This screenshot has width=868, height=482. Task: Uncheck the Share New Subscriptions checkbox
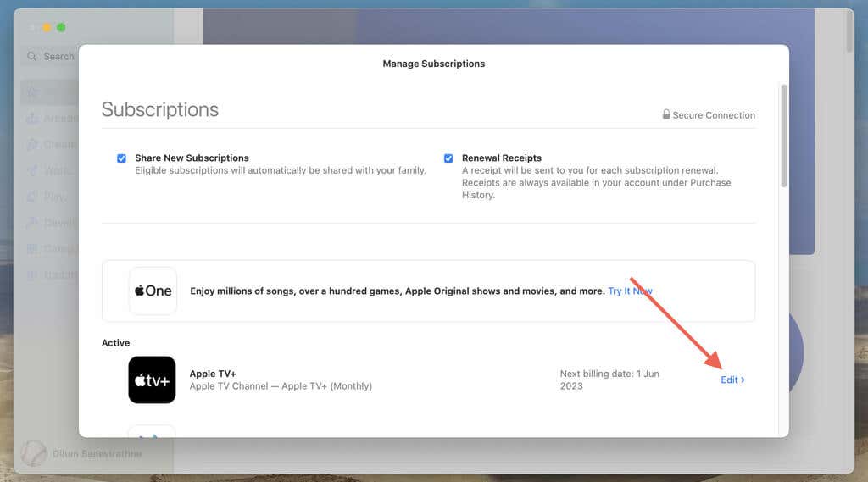pos(121,158)
